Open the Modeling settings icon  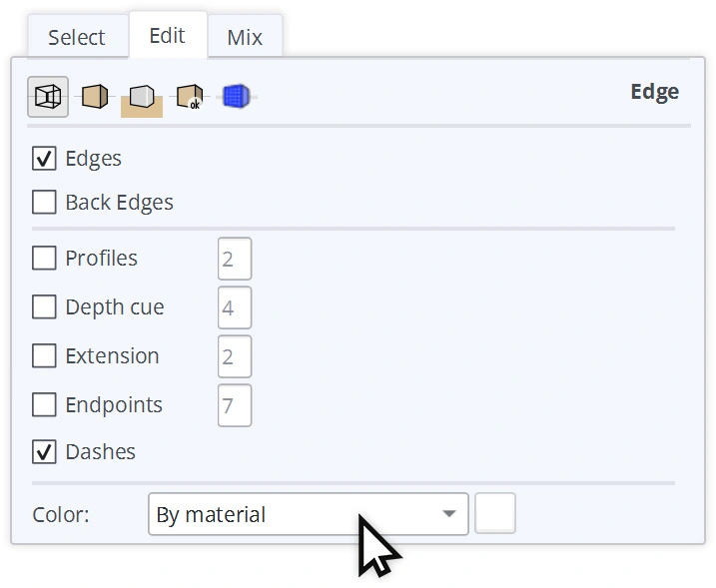point(235,97)
